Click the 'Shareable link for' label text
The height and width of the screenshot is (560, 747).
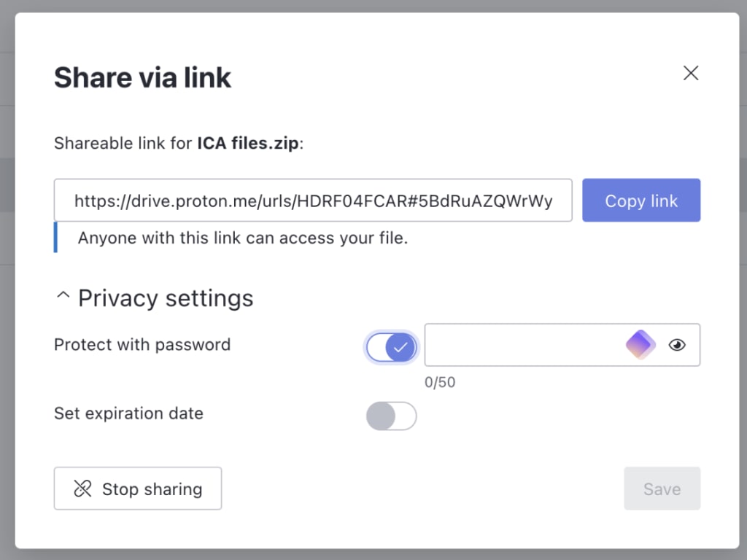[x=123, y=143]
